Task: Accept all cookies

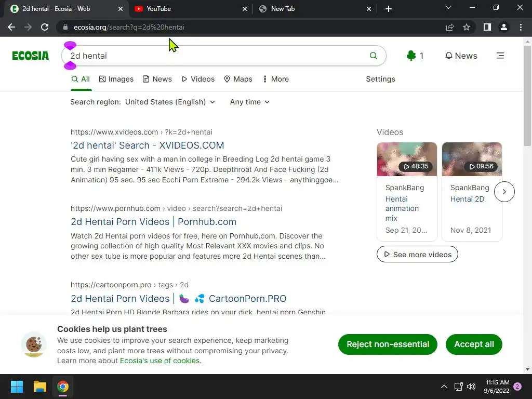Action: coord(474,344)
